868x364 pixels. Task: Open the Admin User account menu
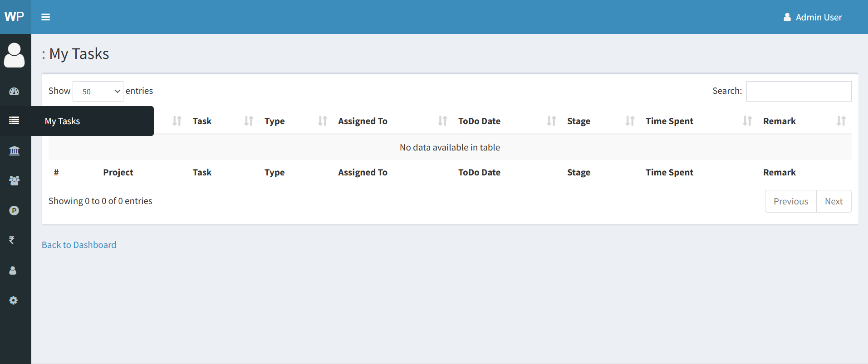click(x=813, y=17)
